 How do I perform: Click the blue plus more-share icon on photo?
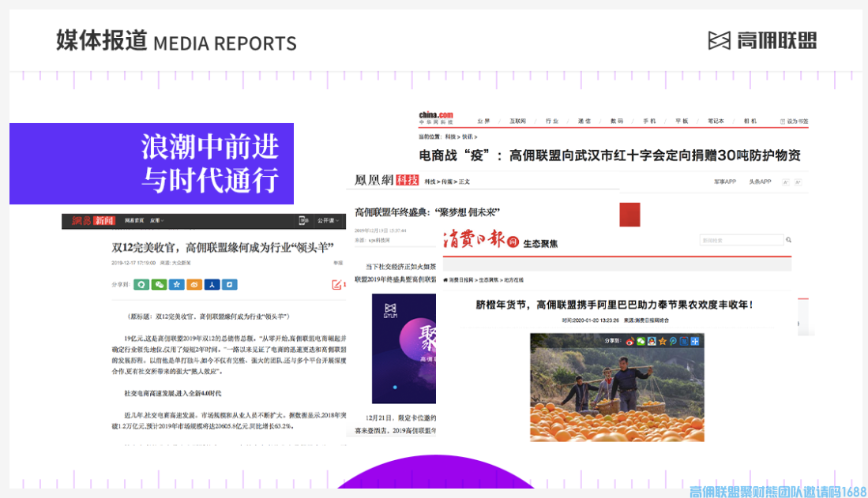click(695, 342)
